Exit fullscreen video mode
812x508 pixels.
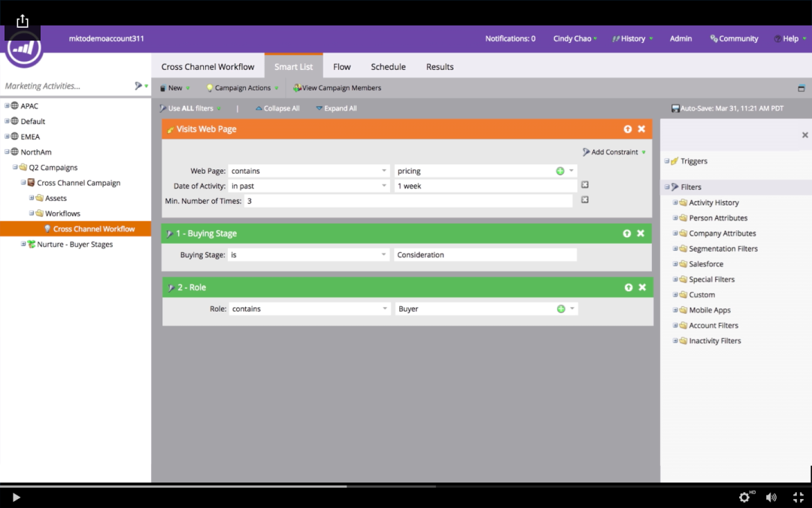click(x=798, y=497)
